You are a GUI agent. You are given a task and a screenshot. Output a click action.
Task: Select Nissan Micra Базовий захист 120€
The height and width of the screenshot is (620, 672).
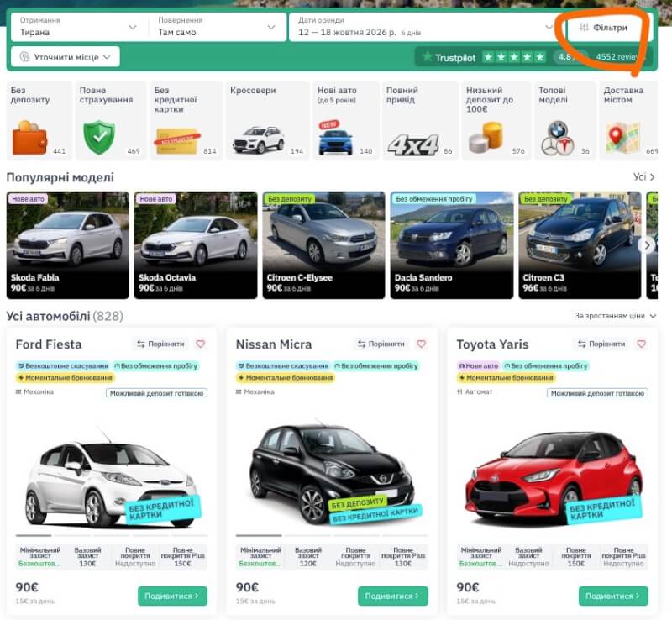point(308,556)
